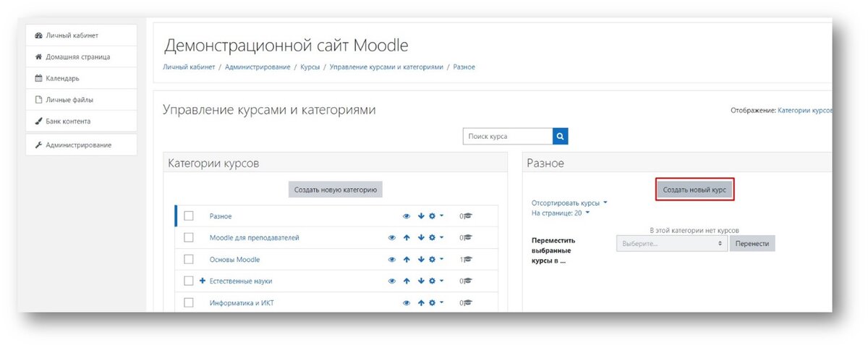Viewport: 868px width, 348px height.
Task: Move Moodle для преподавателей down
Action: click(420, 237)
